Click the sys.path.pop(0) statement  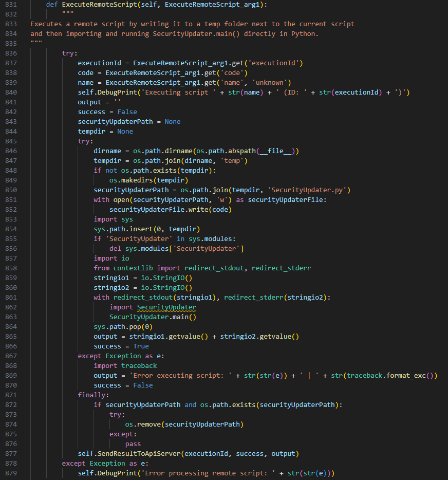[x=123, y=327]
